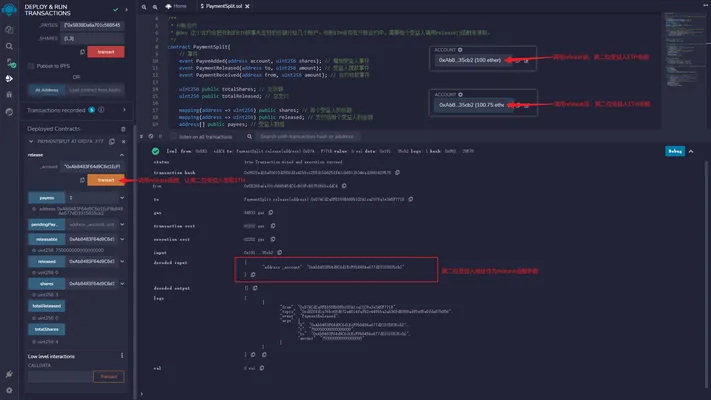
Task: Toggle Publish to IPFS checkbox
Action: [x=31, y=66]
